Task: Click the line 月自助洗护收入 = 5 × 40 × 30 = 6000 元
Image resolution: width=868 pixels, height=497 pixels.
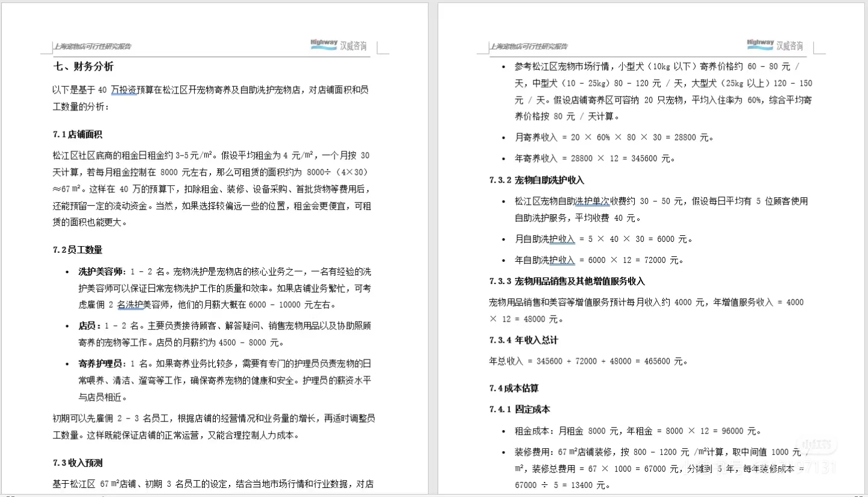Action: click(x=603, y=239)
